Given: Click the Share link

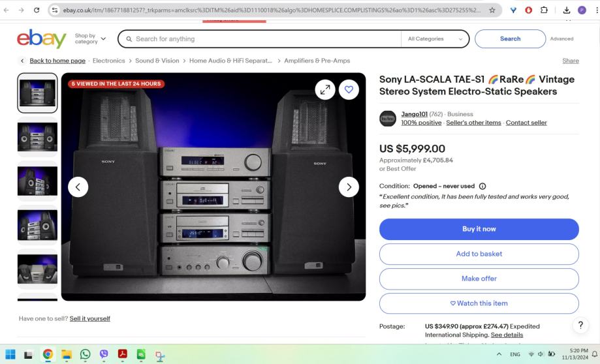Looking at the screenshot, I should click(x=570, y=61).
